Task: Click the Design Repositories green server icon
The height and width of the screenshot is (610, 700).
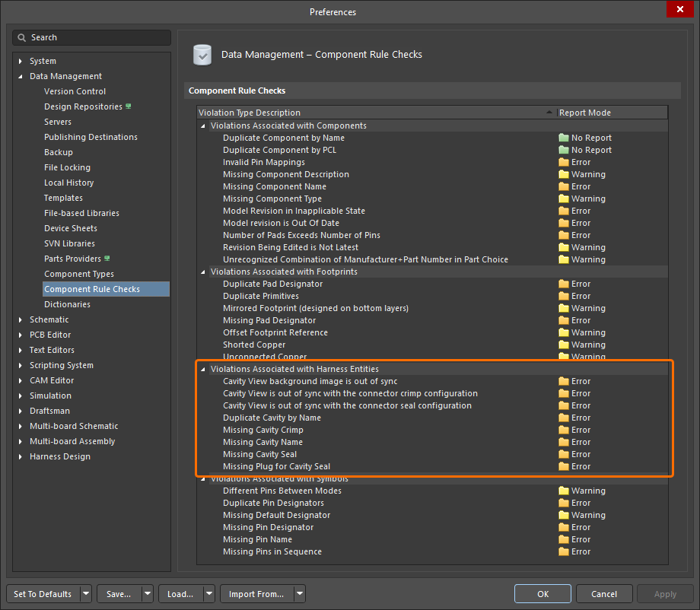Action: click(x=129, y=106)
